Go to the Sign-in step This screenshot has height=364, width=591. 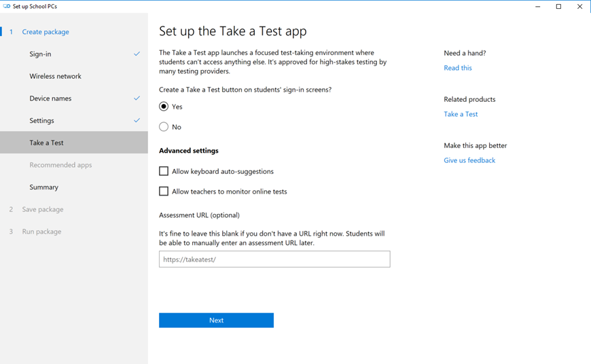click(x=40, y=54)
